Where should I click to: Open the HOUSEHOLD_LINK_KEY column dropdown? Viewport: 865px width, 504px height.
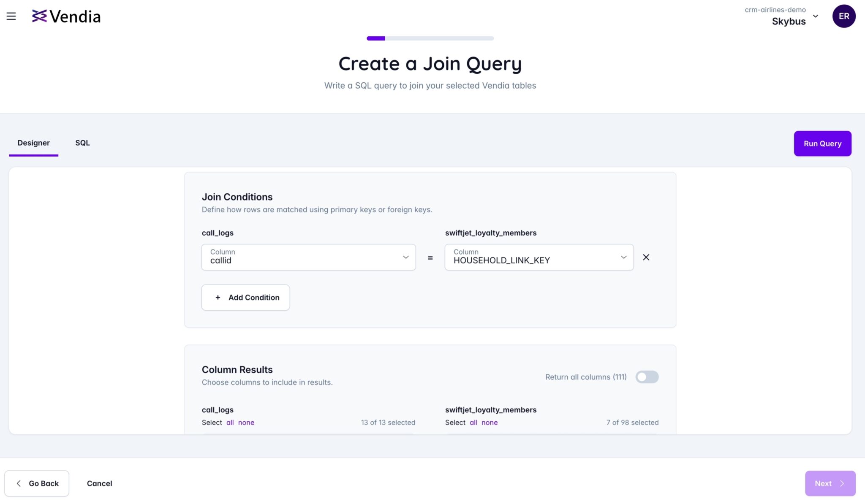(x=623, y=257)
